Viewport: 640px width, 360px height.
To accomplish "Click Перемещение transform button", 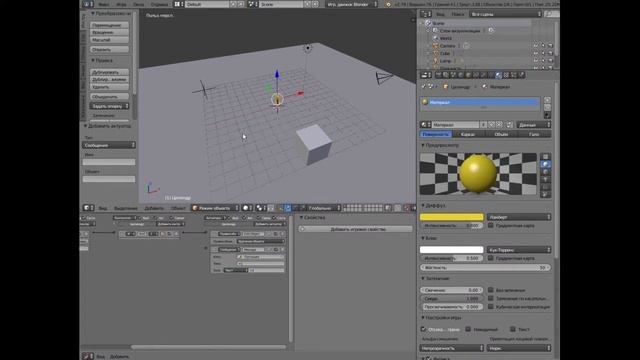I will (109, 25).
